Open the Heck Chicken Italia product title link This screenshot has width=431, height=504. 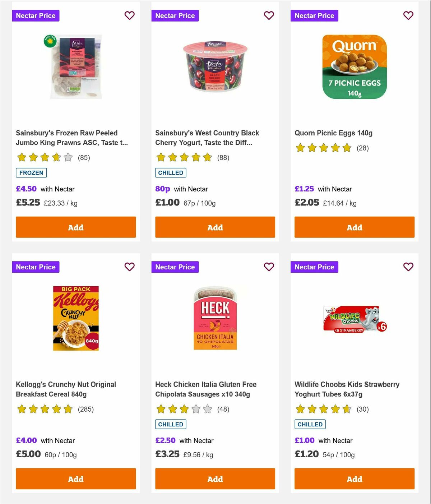click(x=206, y=389)
